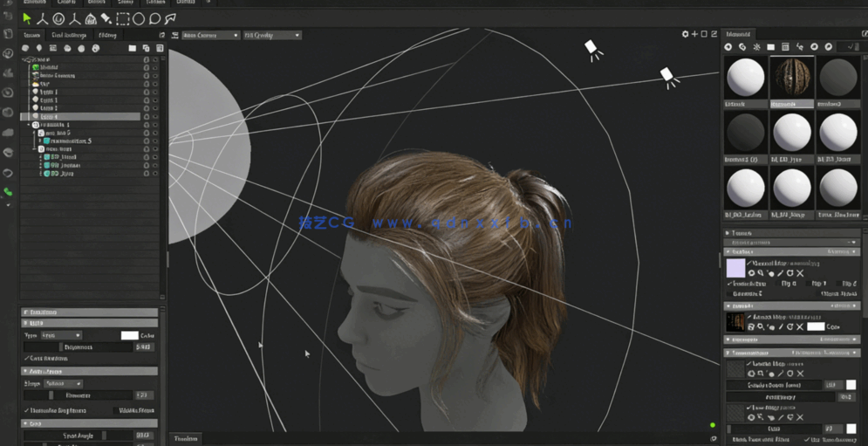
Task: Select the green arrow selection tool
Action: (27, 18)
